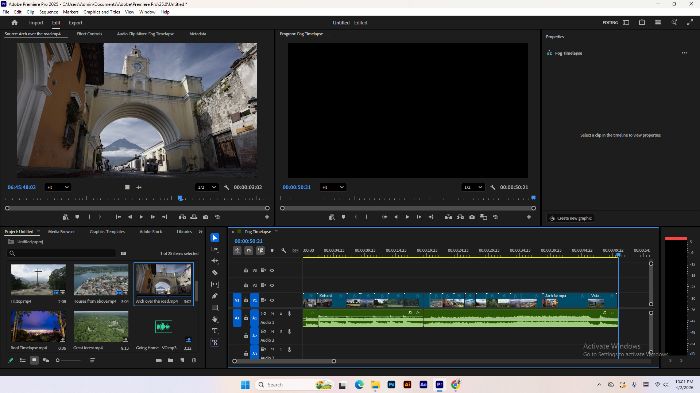The height and width of the screenshot is (393, 700).
Task: Toggle the lock on video track V3
Action: click(x=246, y=270)
